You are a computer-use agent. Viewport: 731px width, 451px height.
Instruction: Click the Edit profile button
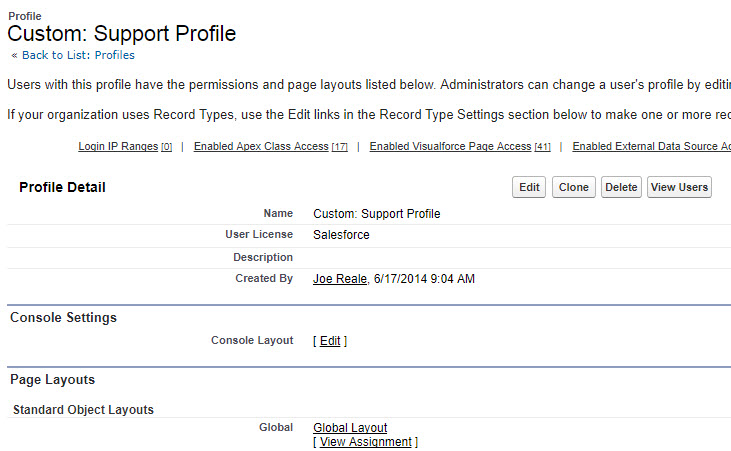click(x=529, y=187)
